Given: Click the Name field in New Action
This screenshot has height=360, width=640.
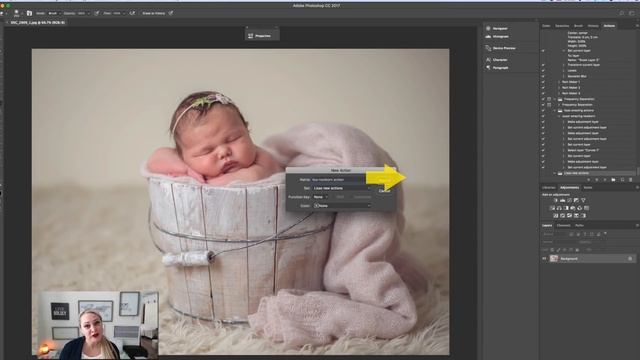Looking at the screenshot, I should [x=338, y=180].
